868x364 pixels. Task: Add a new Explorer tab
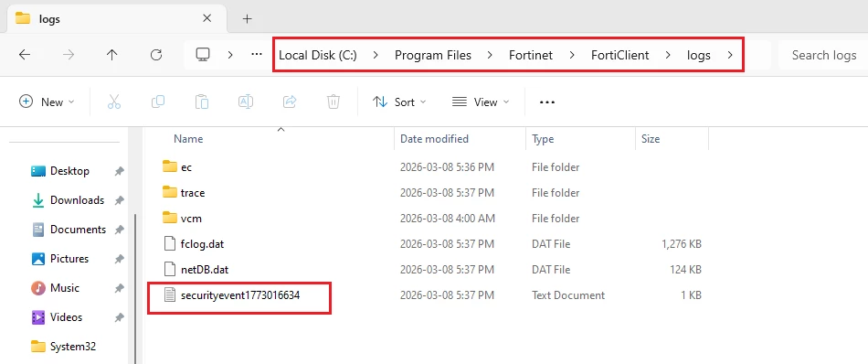(247, 19)
